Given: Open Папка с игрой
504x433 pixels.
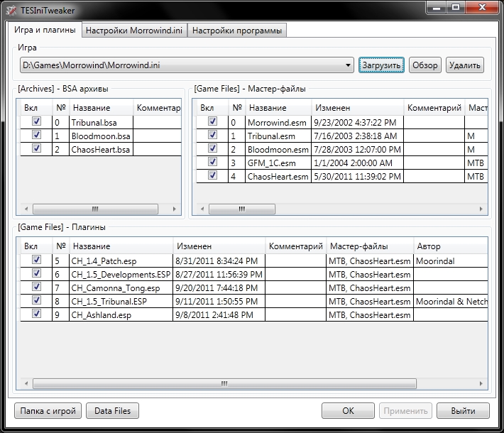Looking at the screenshot, I should click(48, 411).
